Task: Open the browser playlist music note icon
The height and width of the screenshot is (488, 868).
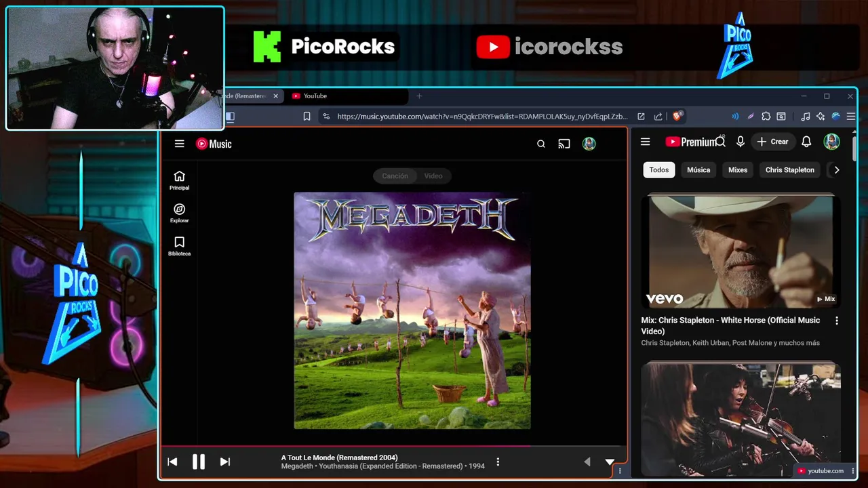Action: click(805, 117)
